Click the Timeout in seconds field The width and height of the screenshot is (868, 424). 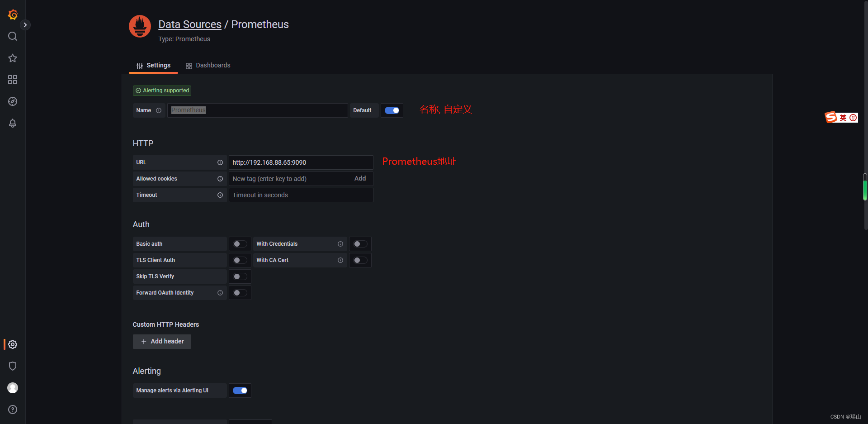301,195
